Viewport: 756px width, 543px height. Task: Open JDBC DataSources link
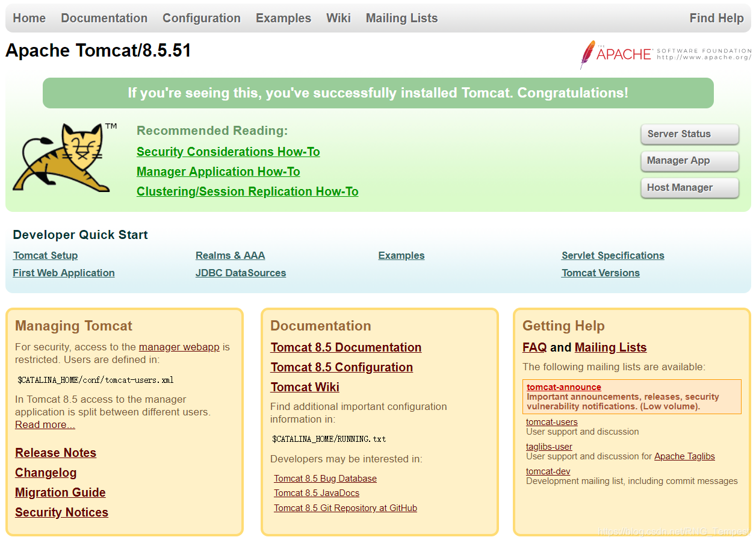pyautogui.click(x=241, y=273)
